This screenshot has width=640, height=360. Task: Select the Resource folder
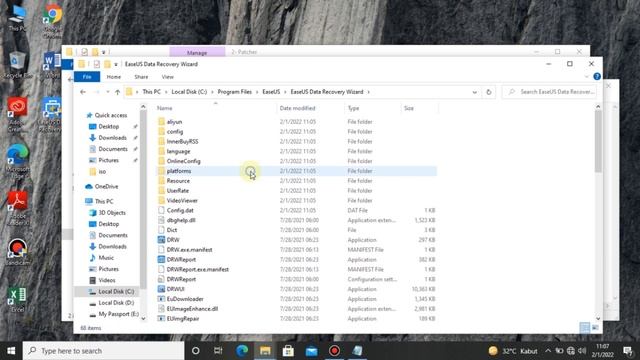pos(178,180)
